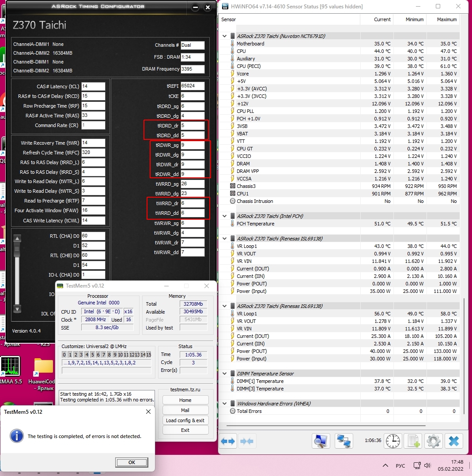472x476 pixels.
Task: Open the RMAA 5.5 desktop shortcut
Action: coord(11,371)
